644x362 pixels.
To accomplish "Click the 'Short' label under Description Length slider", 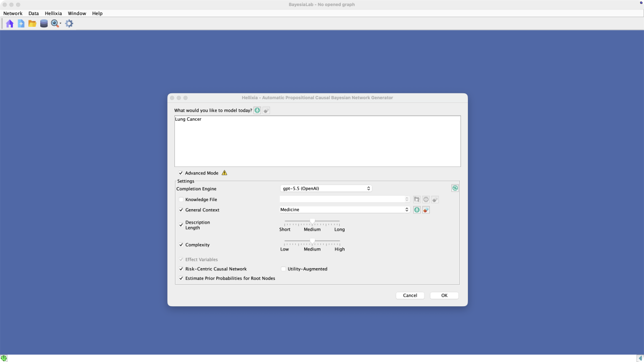I will pos(285,230).
